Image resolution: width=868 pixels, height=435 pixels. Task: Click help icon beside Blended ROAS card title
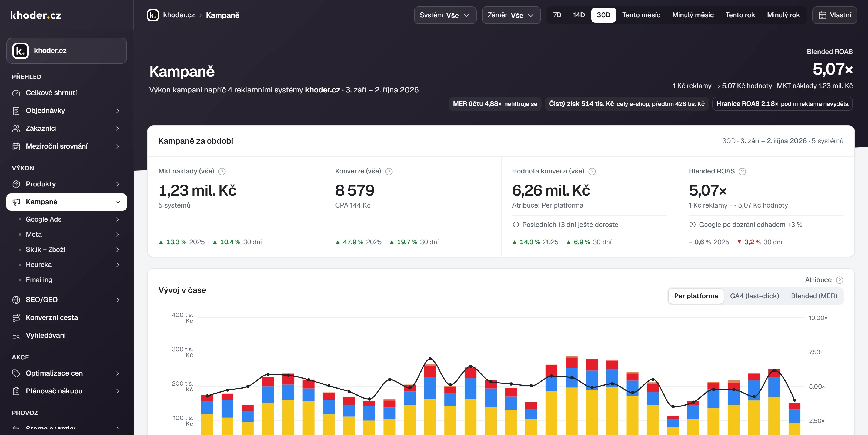pyautogui.click(x=742, y=172)
